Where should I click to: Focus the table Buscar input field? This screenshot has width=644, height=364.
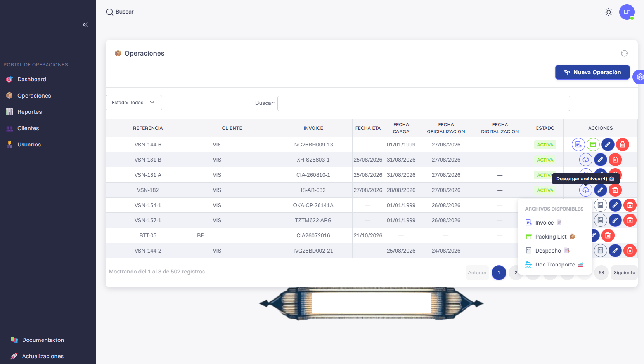424,103
